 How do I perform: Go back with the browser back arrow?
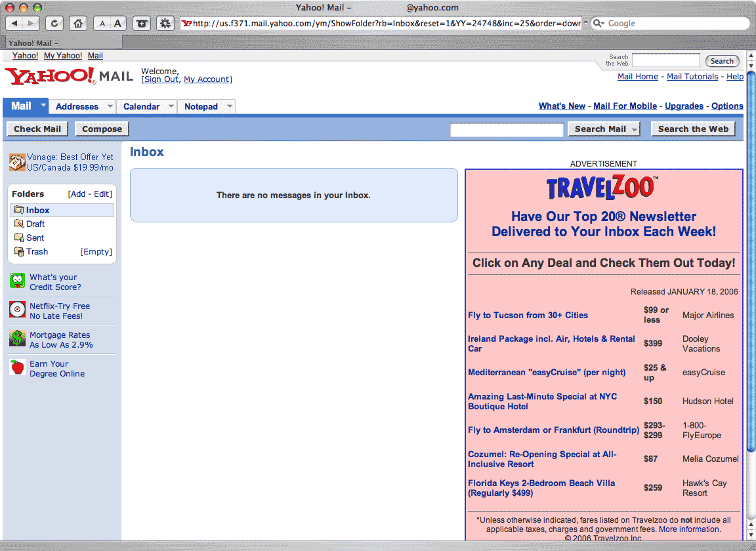coord(14,23)
